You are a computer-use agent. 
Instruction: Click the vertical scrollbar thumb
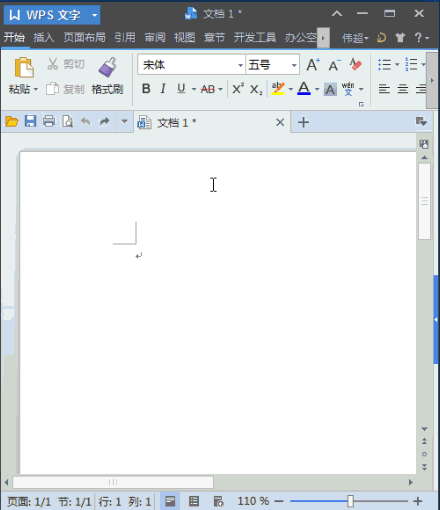click(x=424, y=201)
